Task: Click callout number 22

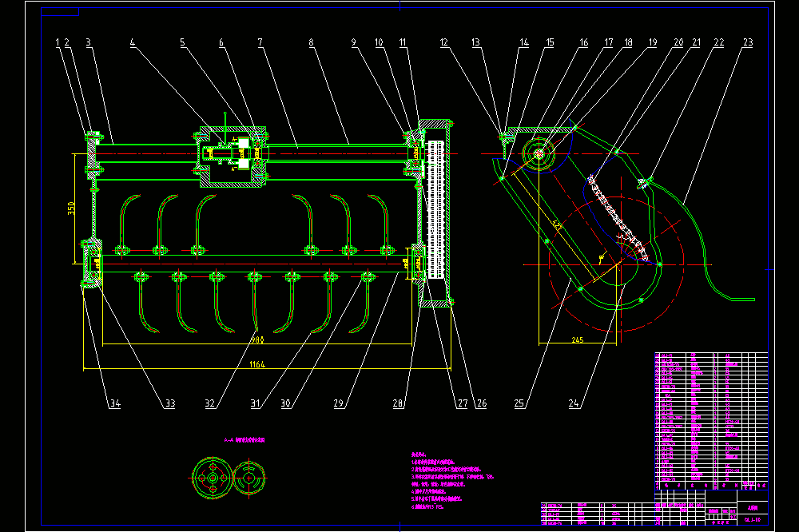Action: click(x=719, y=43)
